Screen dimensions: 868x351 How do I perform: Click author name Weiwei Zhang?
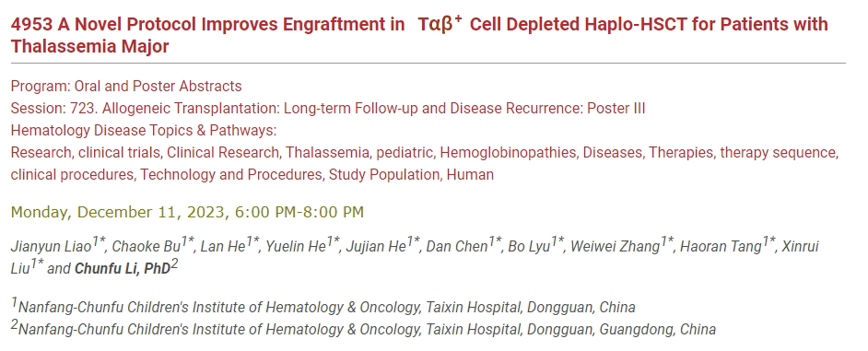pyautogui.click(x=615, y=246)
